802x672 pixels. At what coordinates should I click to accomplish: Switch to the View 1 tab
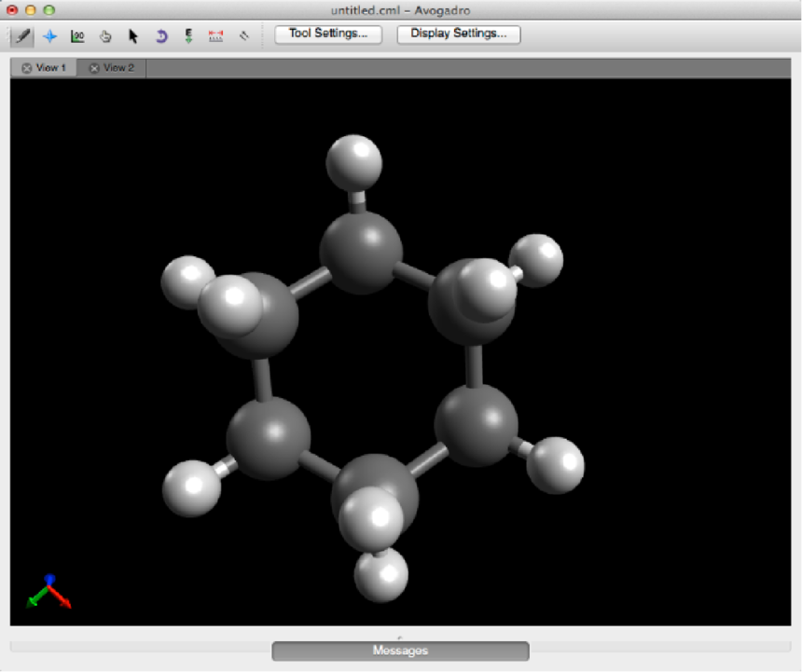(50, 68)
